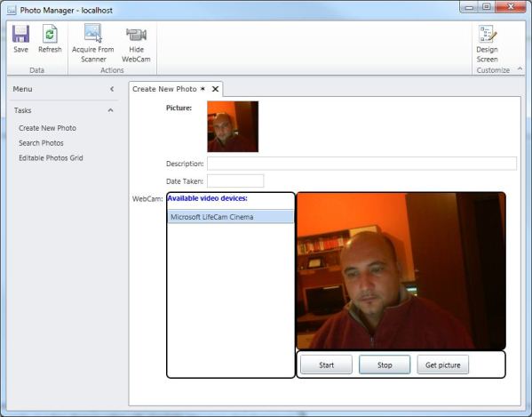532x417 pixels.
Task: Click the Save floppy disk icon
Action: pos(20,34)
